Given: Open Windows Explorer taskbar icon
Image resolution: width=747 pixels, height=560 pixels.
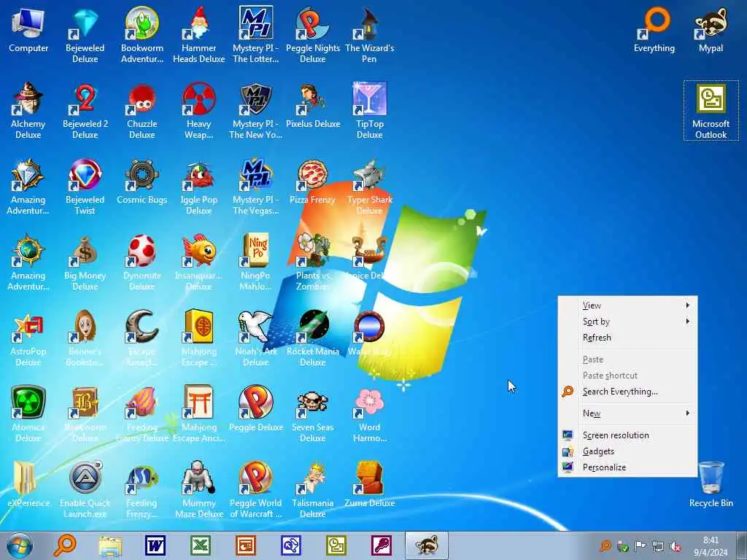Looking at the screenshot, I should pos(110,545).
